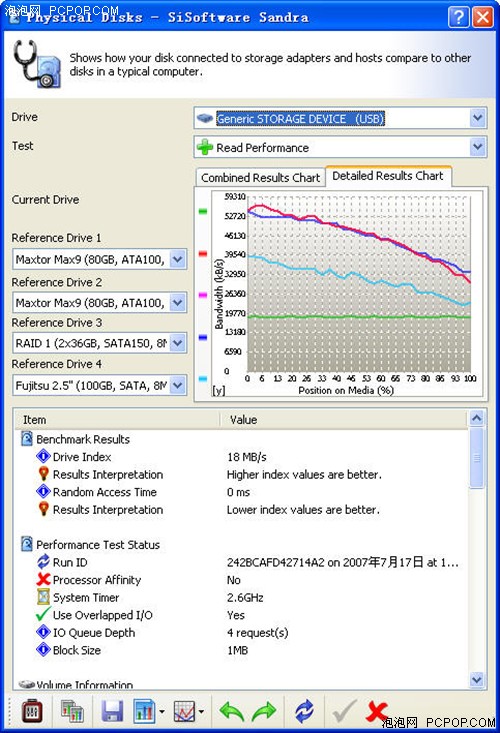The image size is (500, 733).
Task: Open the Drive dropdown list
Action: point(477,118)
